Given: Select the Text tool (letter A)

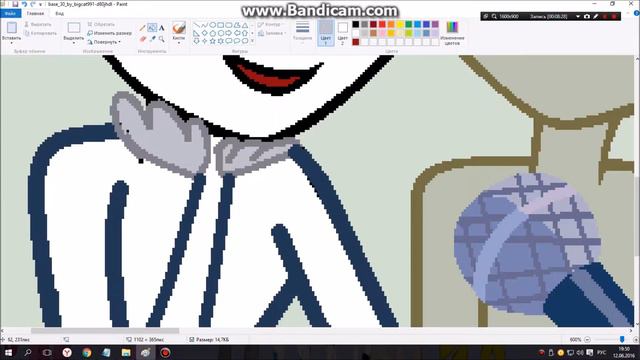Looking at the screenshot, I should point(162,28).
